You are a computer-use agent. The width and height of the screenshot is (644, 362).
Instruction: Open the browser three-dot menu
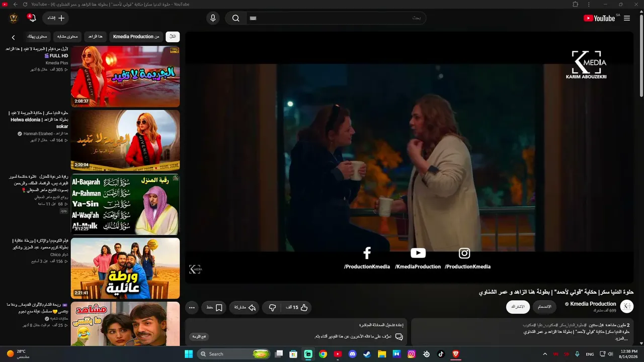[589, 4]
